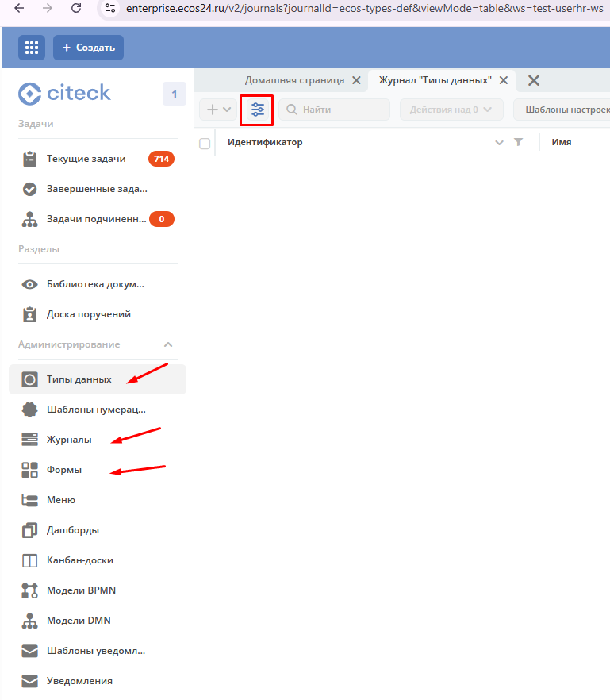This screenshot has height=700, width=610.
Task: Open the Идентификатор column sort chevron
Action: [x=499, y=143]
